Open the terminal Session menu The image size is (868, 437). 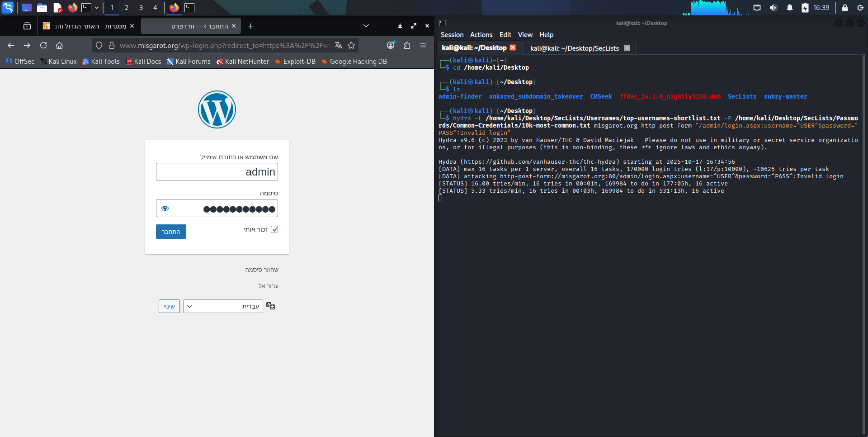(x=452, y=35)
